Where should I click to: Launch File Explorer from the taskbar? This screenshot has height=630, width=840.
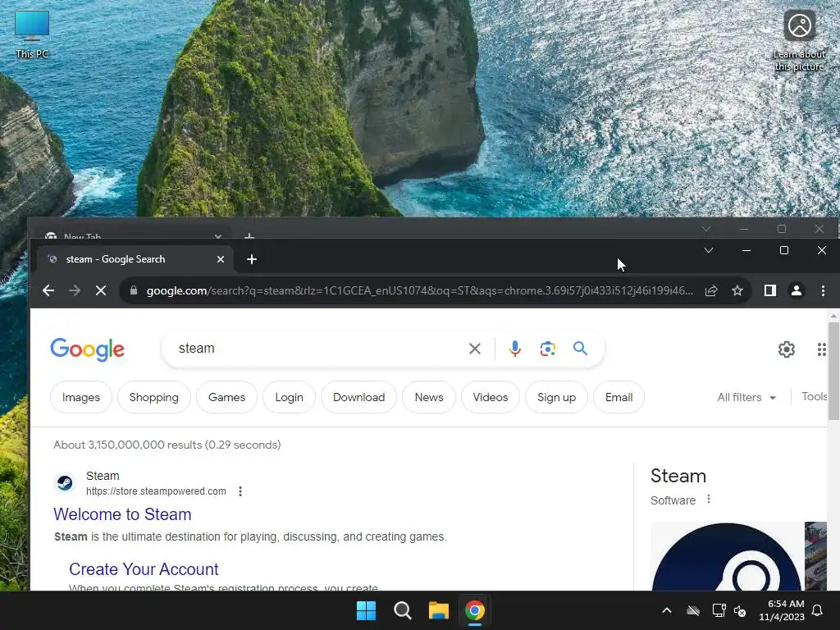pos(438,610)
